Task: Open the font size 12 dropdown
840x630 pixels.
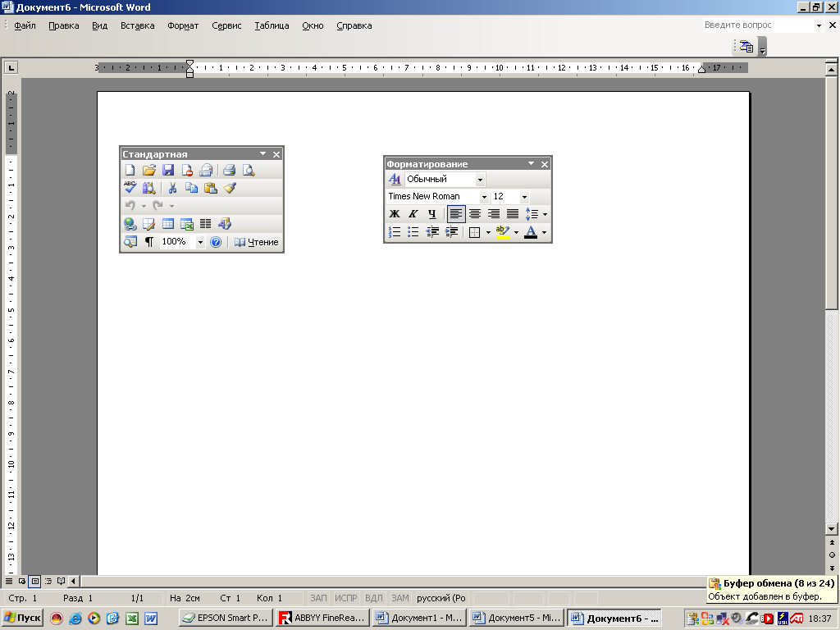Action: tap(524, 197)
